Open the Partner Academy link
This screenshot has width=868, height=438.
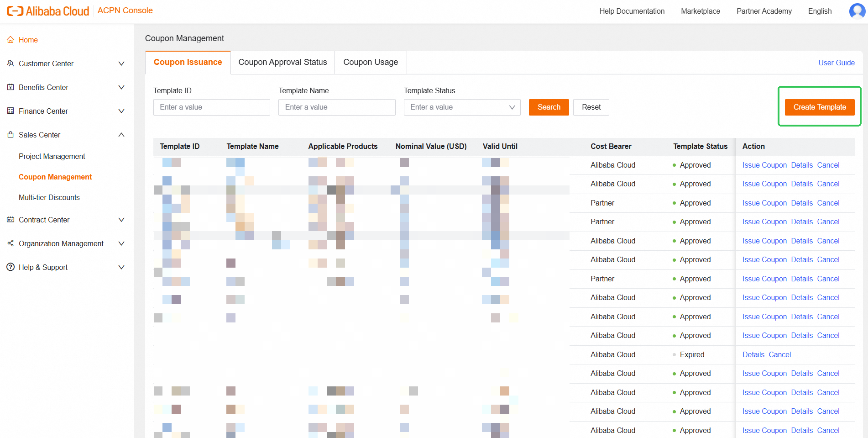[x=764, y=11]
